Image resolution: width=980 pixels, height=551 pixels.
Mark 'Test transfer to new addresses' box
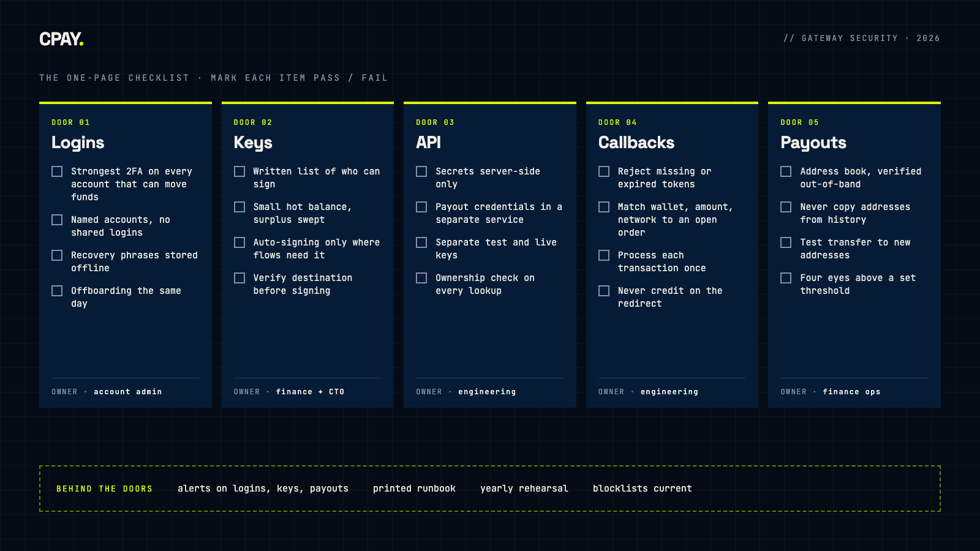[x=786, y=242]
